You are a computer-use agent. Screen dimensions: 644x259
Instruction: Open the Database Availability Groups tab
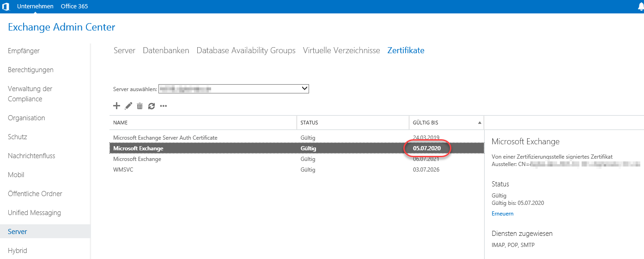[x=246, y=50]
